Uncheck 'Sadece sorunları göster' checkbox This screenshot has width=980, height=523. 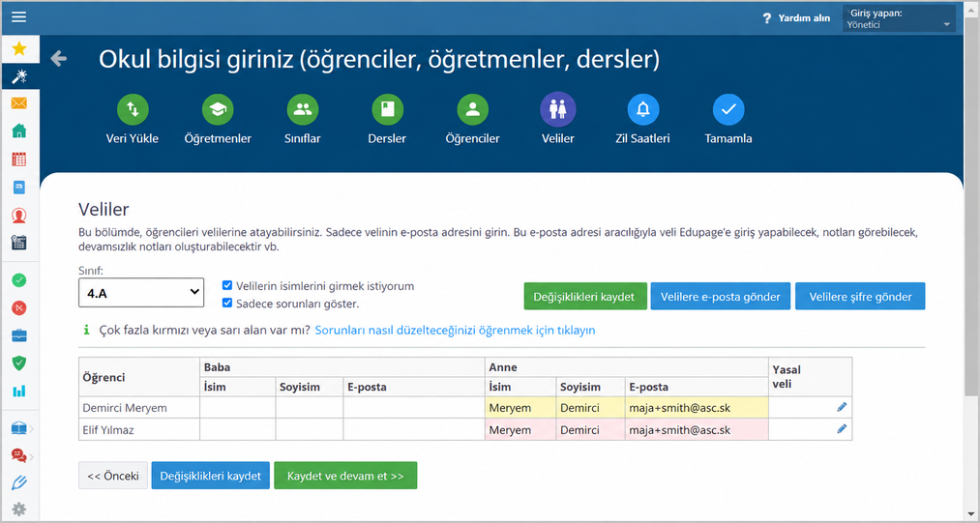pyautogui.click(x=227, y=303)
